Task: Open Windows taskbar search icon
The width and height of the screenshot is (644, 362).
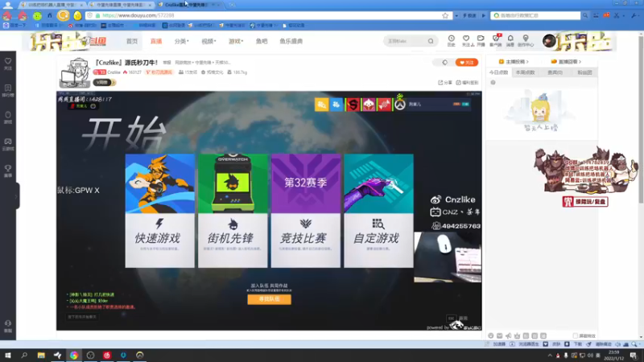Action: [x=24, y=355]
